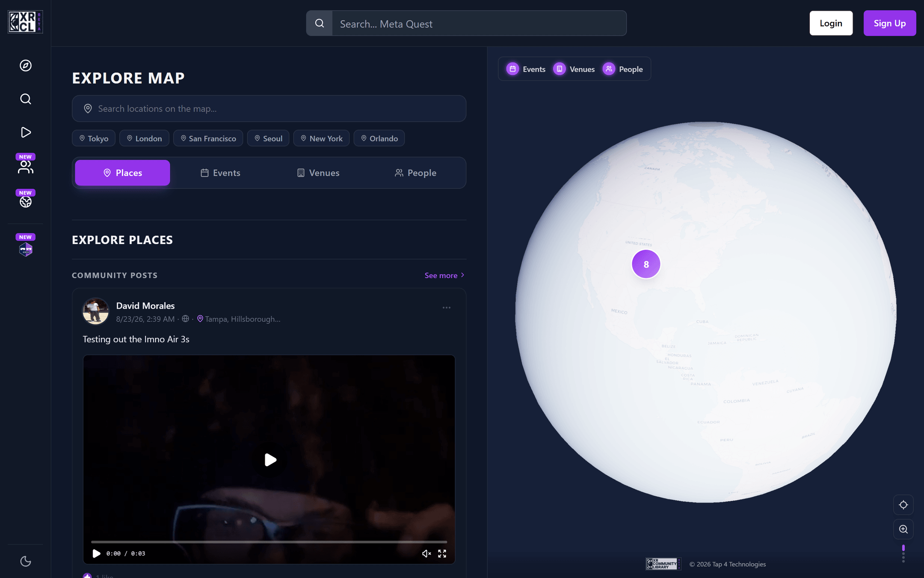Click the © 2026 Tap 4 Technologies text

pos(728,564)
